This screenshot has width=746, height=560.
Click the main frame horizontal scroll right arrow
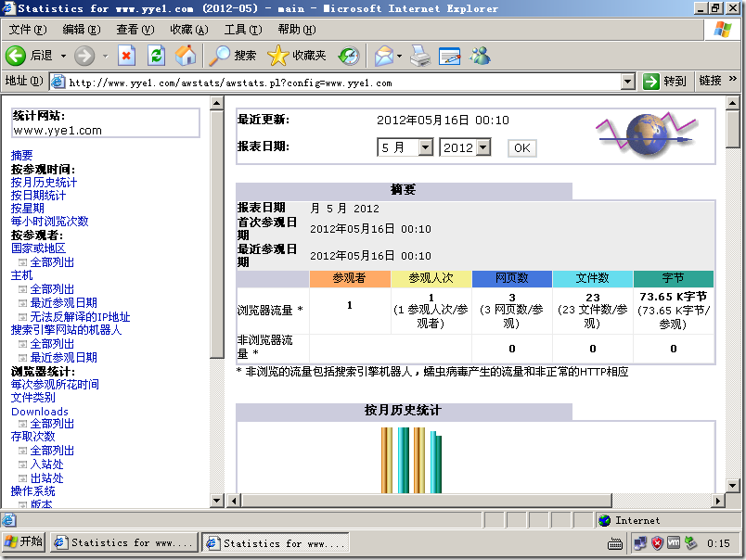coord(718,501)
